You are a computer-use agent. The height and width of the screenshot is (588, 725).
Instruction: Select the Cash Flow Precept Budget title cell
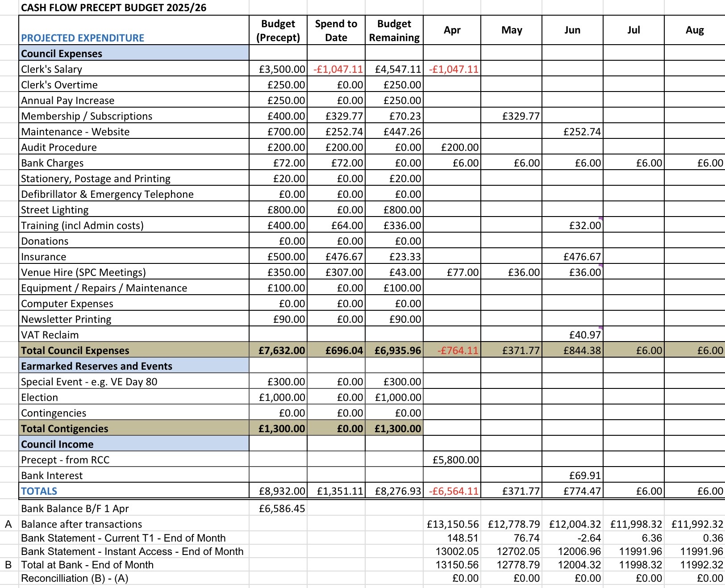coord(114,8)
